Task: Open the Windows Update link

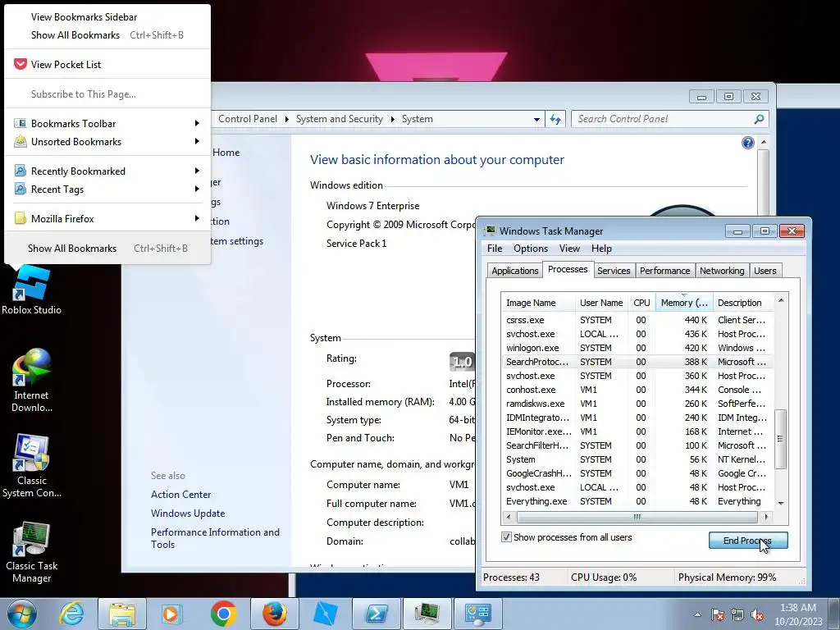Action: [188, 514]
